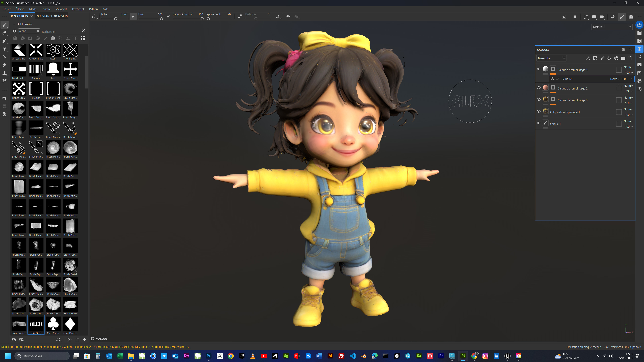Select the Polygon fill cube tool

4,49
